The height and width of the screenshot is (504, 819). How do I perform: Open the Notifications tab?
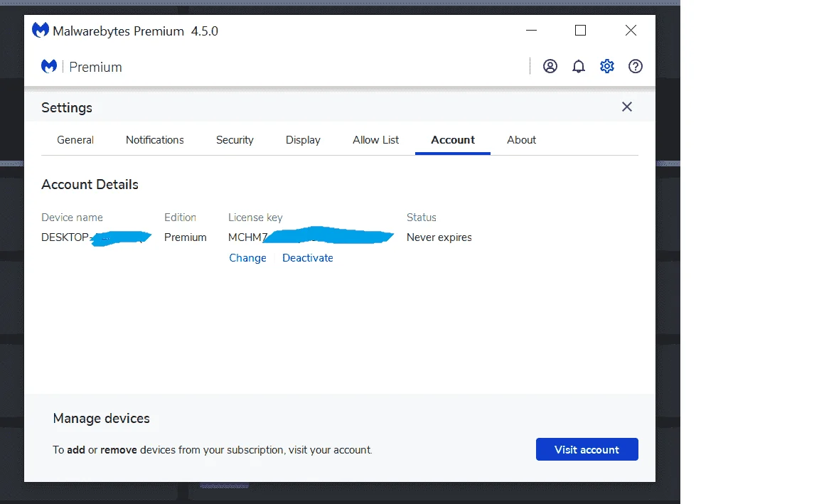click(x=154, y=140)
